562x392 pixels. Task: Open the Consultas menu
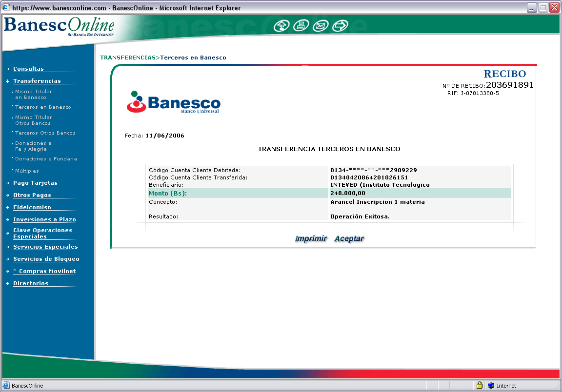pyautogui.click(x=28, y=69)
